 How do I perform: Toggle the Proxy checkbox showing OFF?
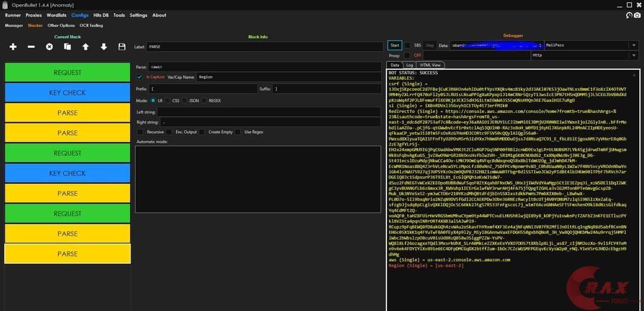click(407, 55)
